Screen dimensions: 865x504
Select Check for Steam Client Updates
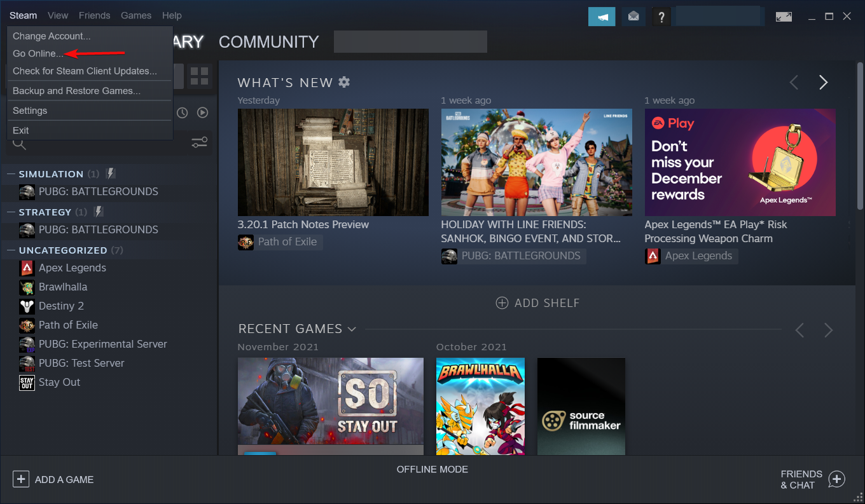pyautogui.click(x=90, y=71)
